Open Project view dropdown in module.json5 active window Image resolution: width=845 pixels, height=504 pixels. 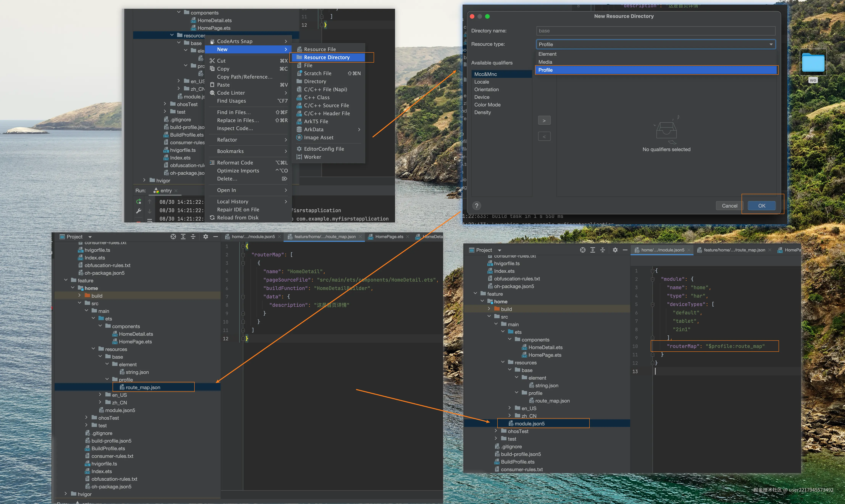coord(500,250)
